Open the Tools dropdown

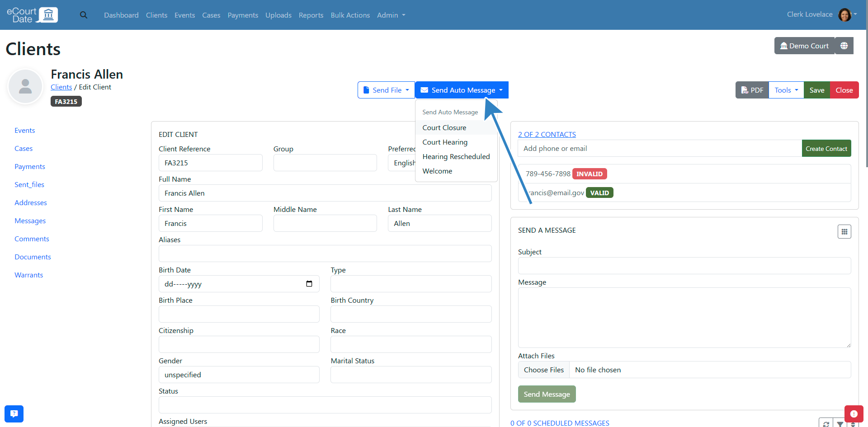point(786,90)
